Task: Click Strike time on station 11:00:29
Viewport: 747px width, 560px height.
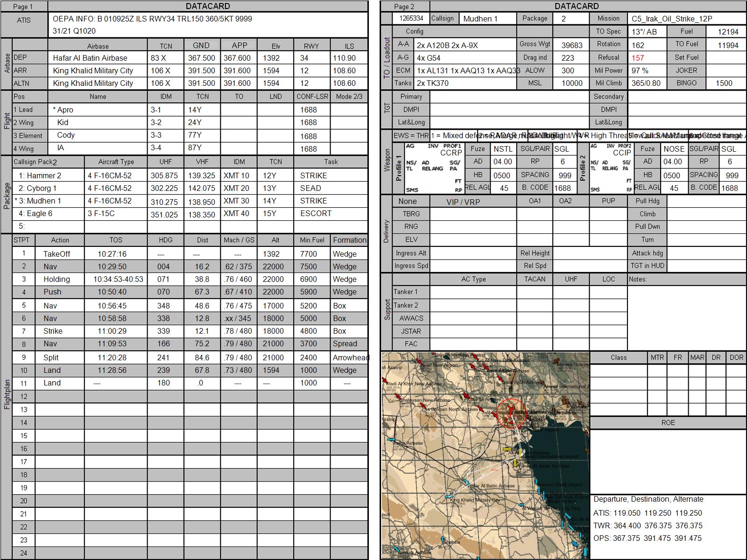Action: [112, 331]
